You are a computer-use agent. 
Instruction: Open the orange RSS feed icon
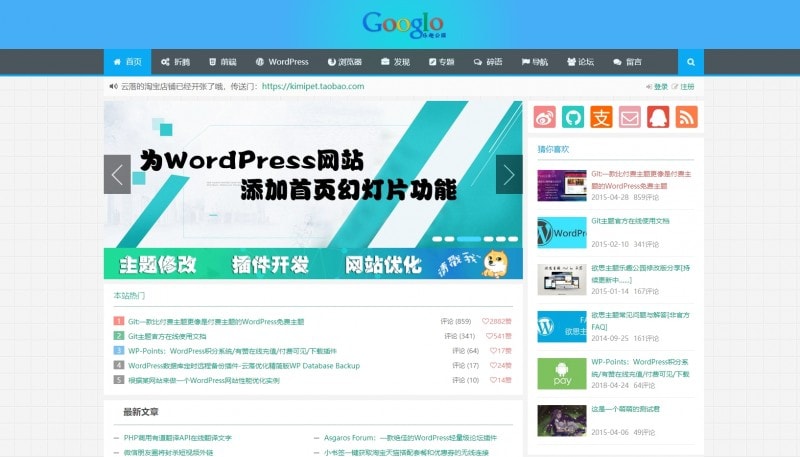[687, 117]
